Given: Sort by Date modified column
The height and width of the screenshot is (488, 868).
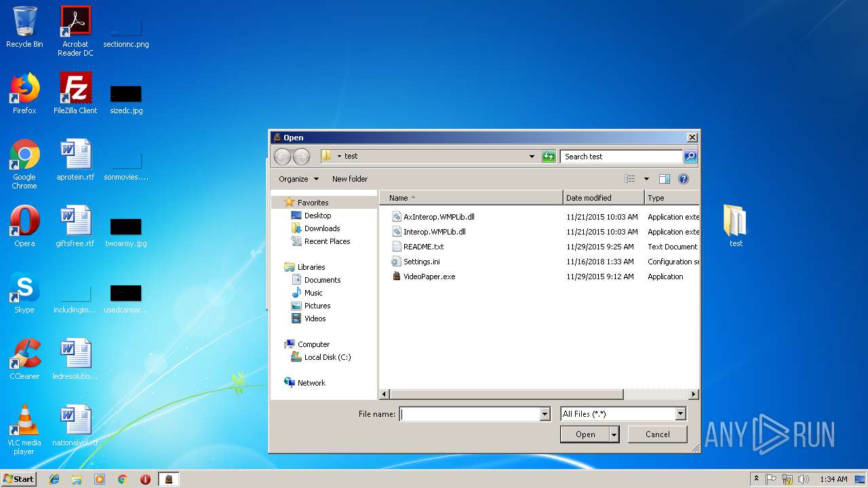Looking at the screenshot, I should point(604,198).
